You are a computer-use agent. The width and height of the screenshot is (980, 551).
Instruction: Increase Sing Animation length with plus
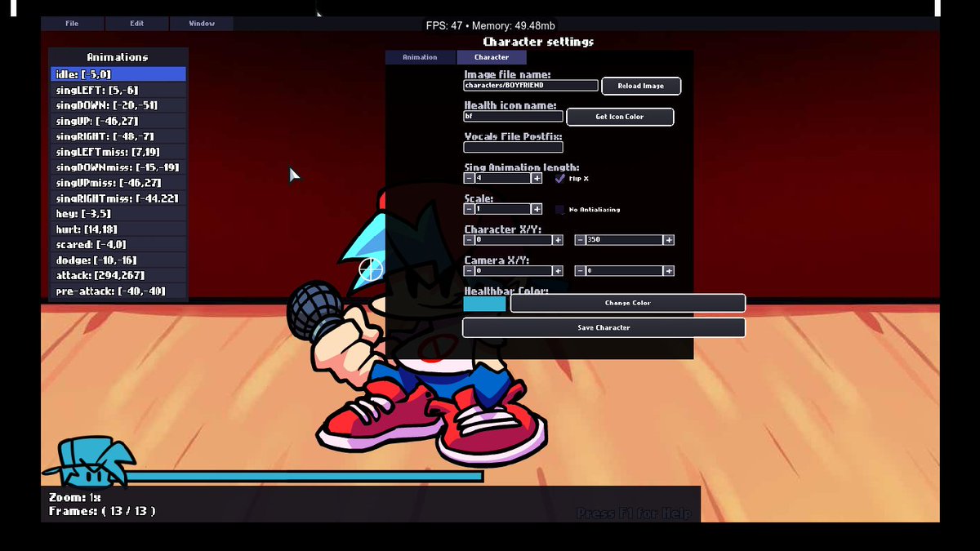[537, 178]
